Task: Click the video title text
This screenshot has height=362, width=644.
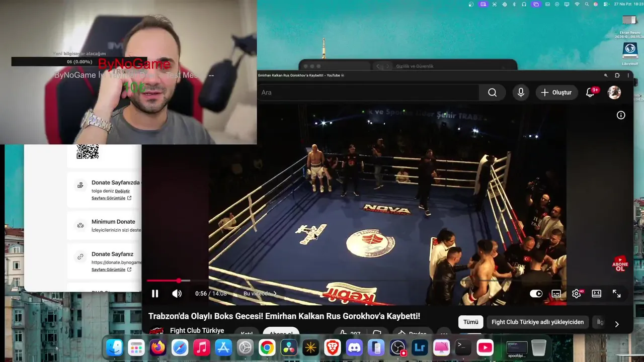Action: (284, 316)
